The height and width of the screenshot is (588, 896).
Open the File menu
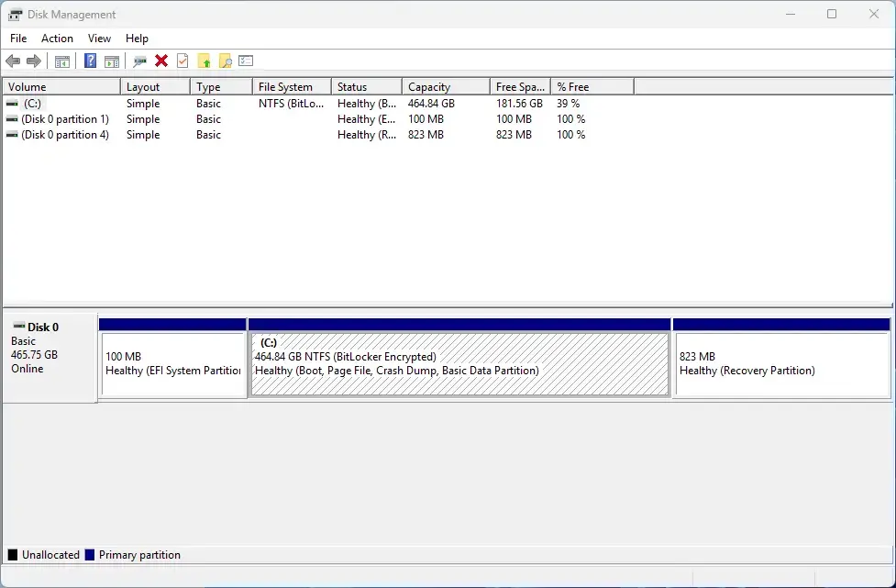point(18,39)
